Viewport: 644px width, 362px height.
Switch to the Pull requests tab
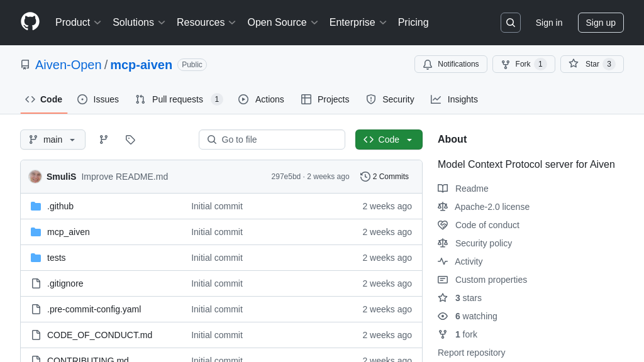[x=179, y=99]
